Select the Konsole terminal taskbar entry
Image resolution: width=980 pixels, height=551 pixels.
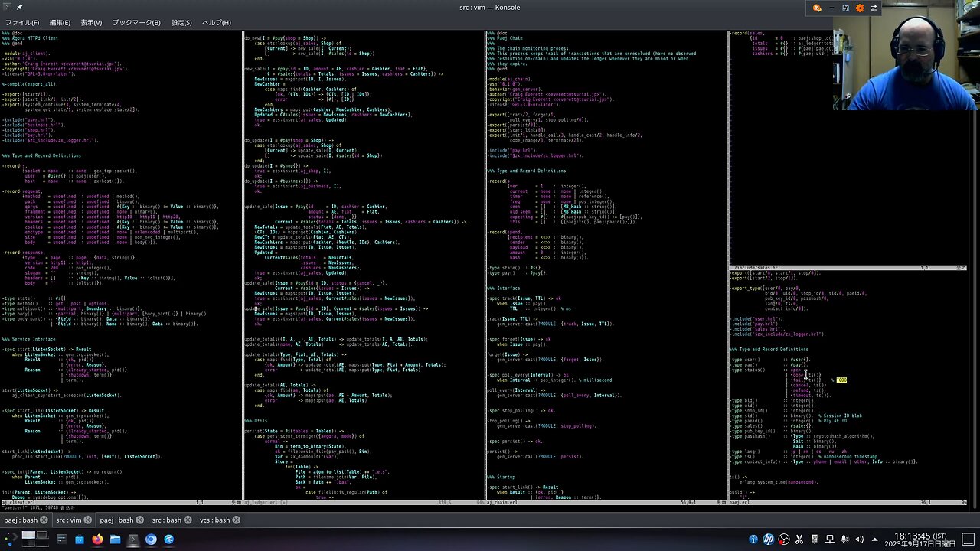point(133,540)
